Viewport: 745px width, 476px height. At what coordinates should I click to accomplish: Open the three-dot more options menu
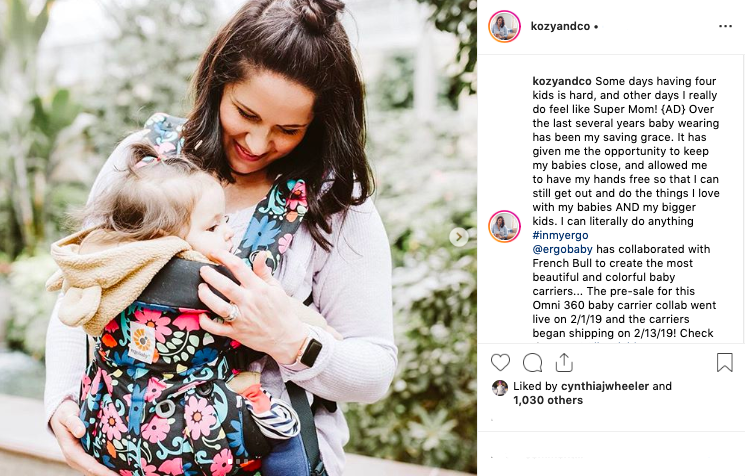click(725, 26)
